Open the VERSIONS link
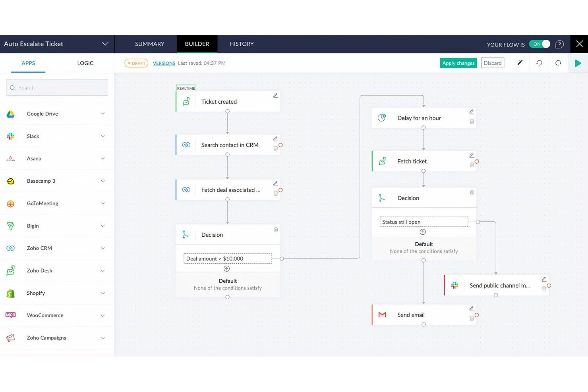 [164, 63]
